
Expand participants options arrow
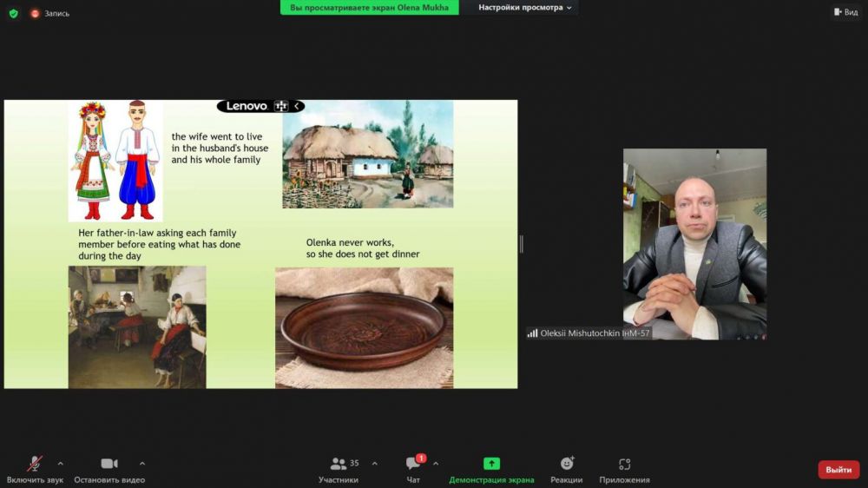[x=375, y=463]
